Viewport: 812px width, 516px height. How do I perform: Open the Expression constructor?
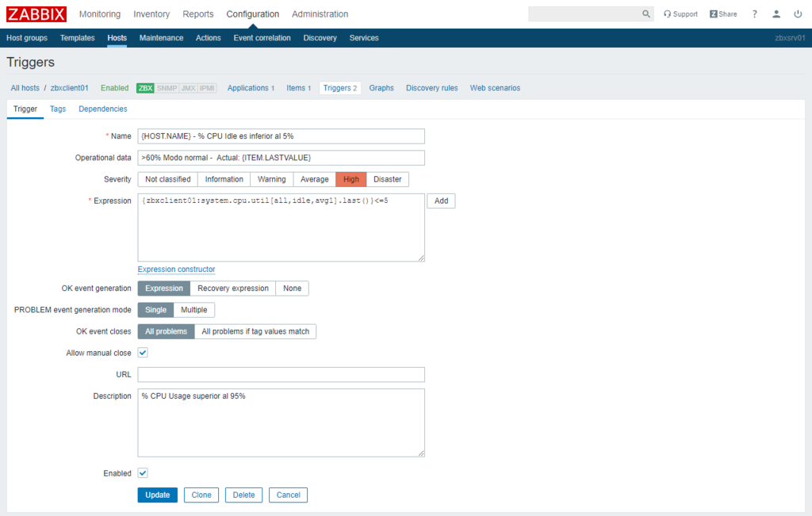click(176, 269)
